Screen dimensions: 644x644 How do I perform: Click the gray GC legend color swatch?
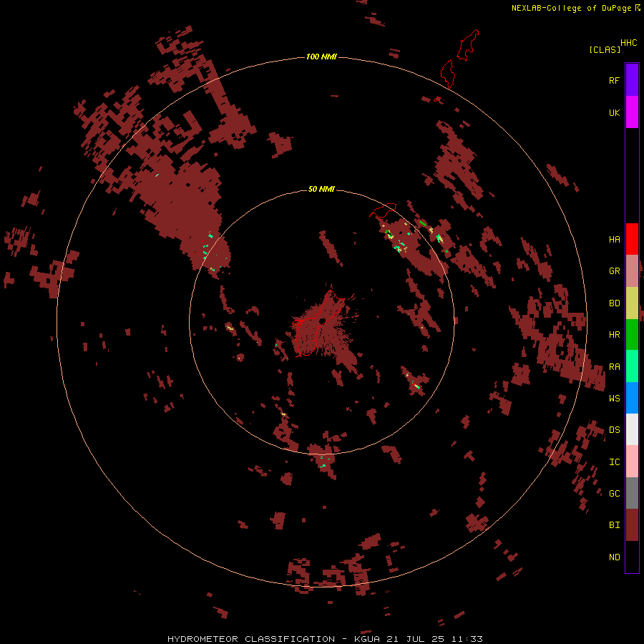632,493
